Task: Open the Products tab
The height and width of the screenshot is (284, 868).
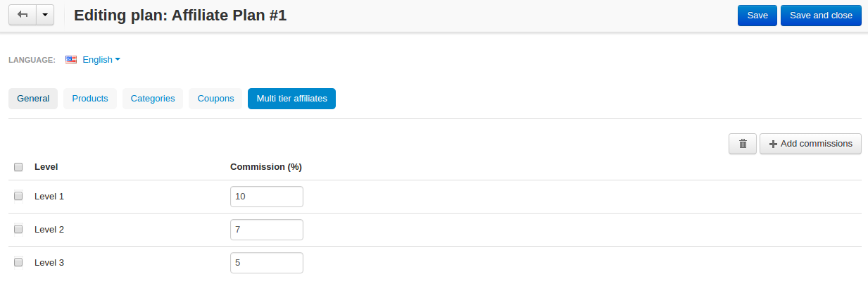Action: point(90,99)
